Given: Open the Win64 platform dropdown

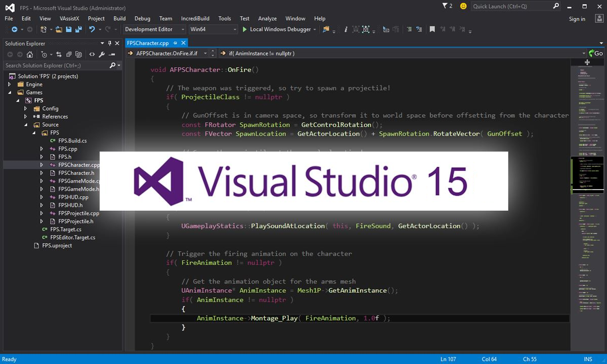Looking at the screenshot, I should point(213,29).
